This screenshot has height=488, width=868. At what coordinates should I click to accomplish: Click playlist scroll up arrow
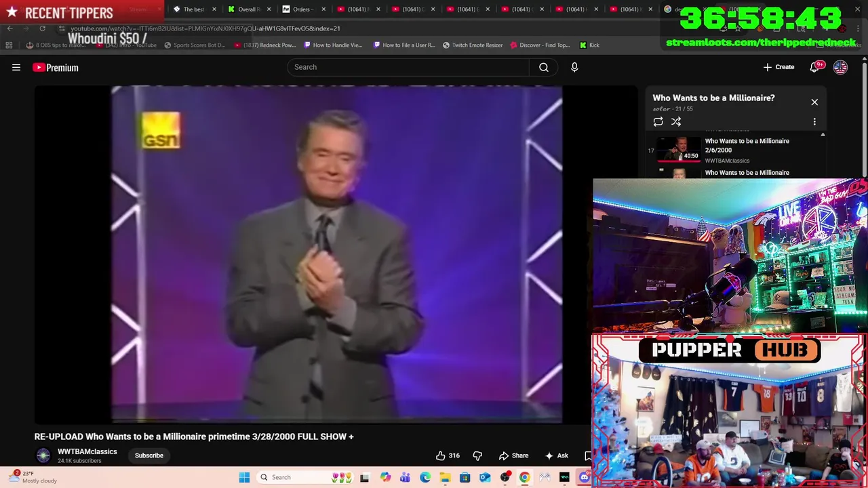pyautogui.click(x=823, y=134)
